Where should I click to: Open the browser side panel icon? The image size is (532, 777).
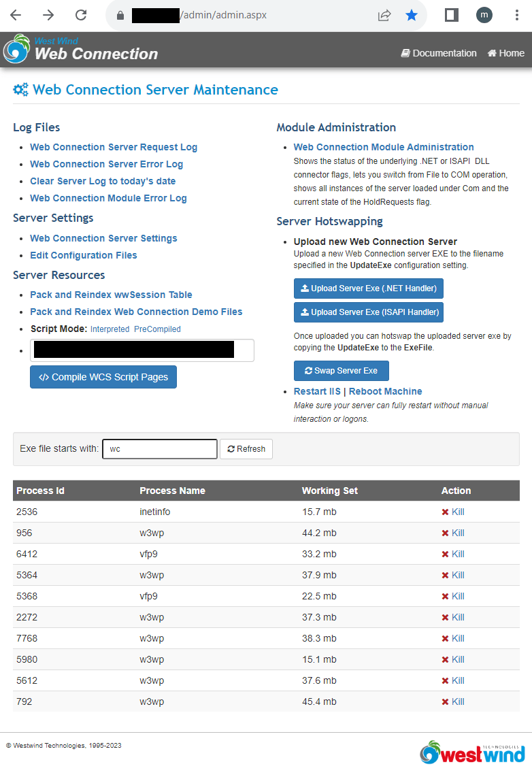point(451,15)
